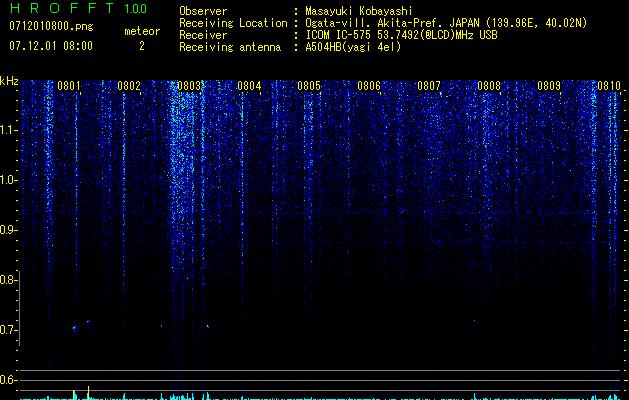
Task: Click the 0808 time marker
Action: [489, 86]
